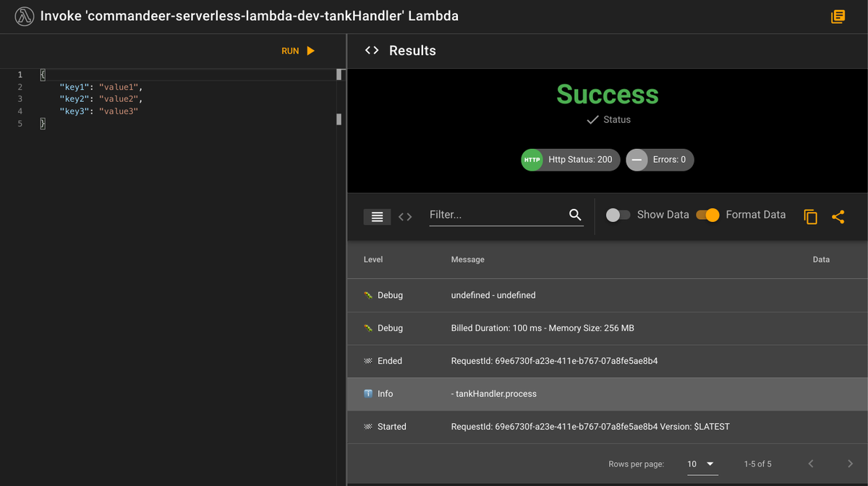Click the key3 line in JSON editor

point(98,111)
